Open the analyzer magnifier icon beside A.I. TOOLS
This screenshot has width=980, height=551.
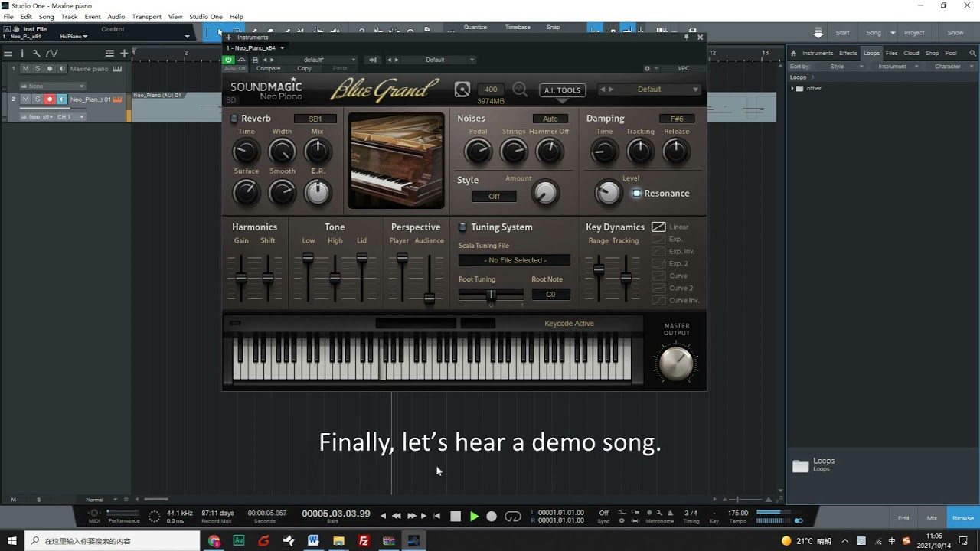(x=520, y=90)
